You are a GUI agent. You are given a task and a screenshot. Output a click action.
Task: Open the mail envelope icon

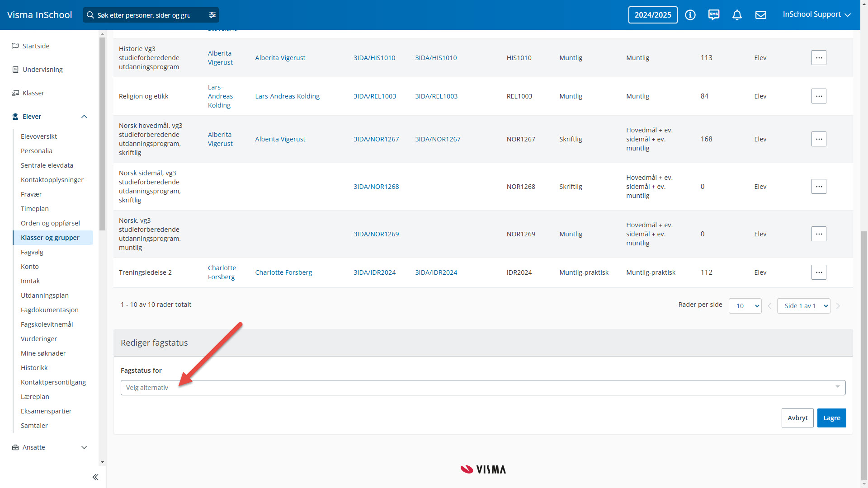point(760,15)
